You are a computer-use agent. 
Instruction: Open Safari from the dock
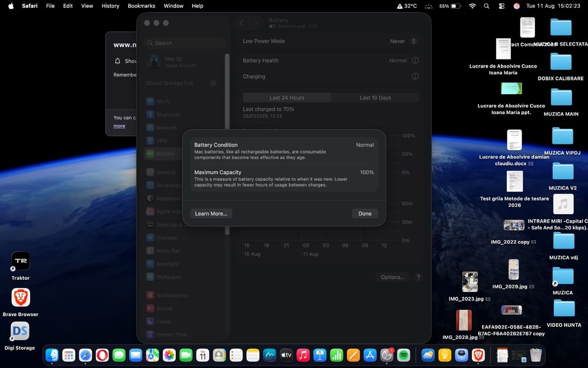click(85, 355)
